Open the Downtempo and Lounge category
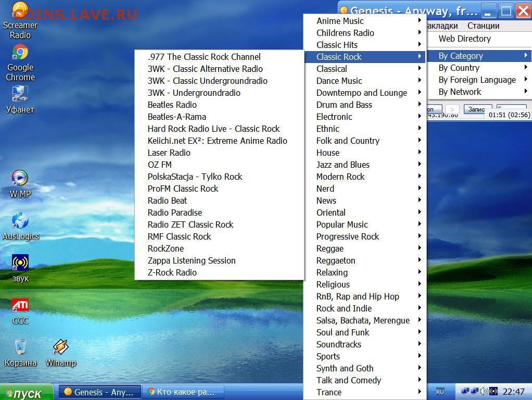 [364, 93]
